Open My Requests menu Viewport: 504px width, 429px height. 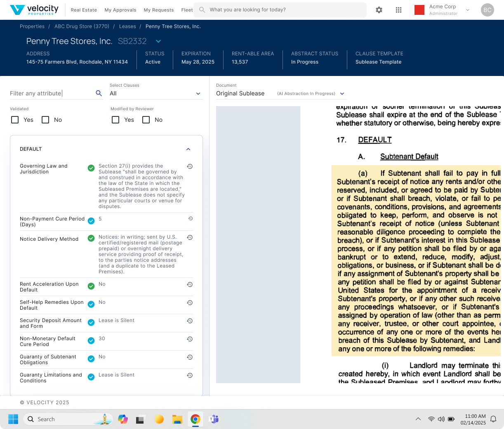pos(159,10)
